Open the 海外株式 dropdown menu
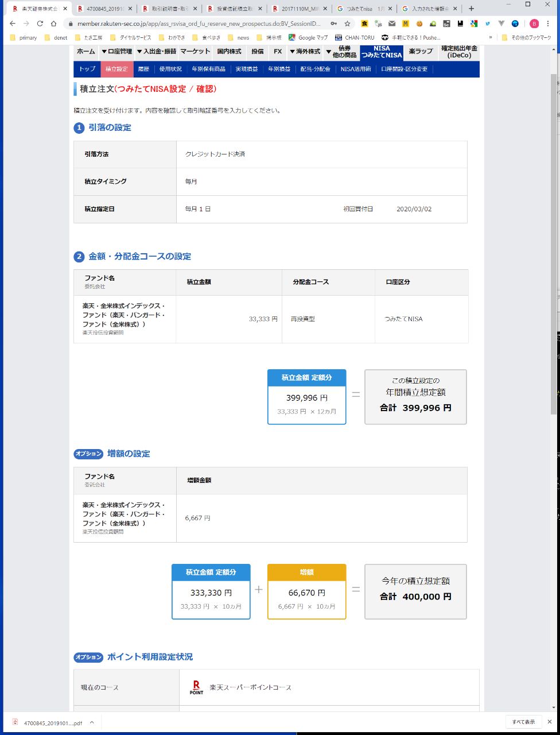The height and width of the screenshot is (735, 560). pyautogui.click(x=305, y=51)
